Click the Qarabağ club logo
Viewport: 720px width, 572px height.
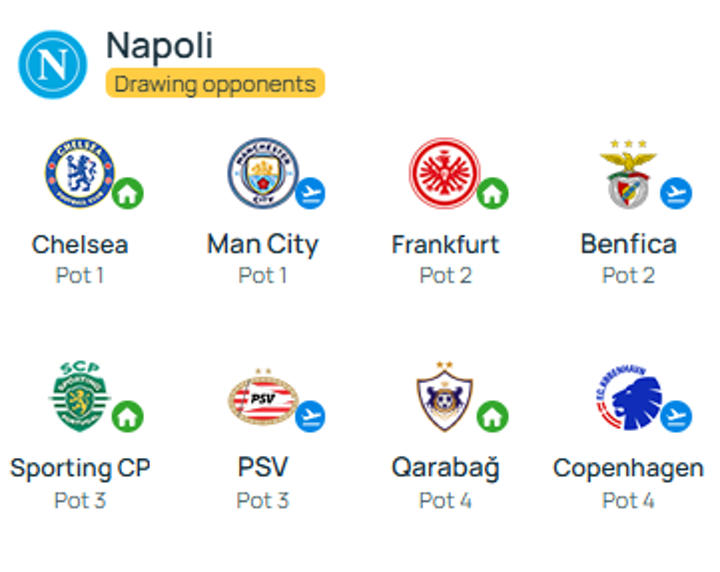pyautogui.click(x=444, y=397)
